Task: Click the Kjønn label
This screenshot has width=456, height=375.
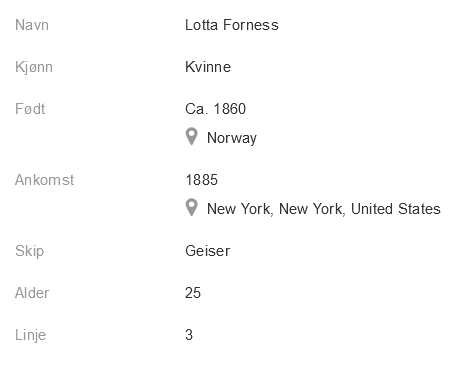Action: tap(34, 67)
